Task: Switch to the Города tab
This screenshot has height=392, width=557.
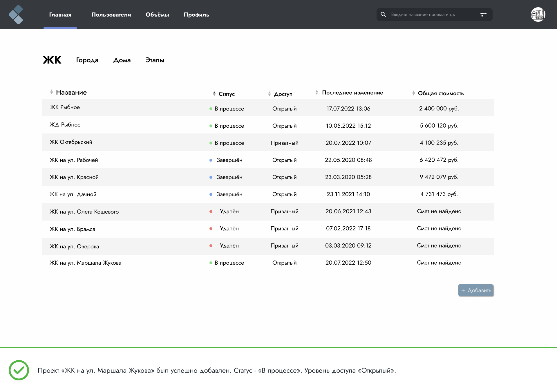Action: click(x=87, y=60)
